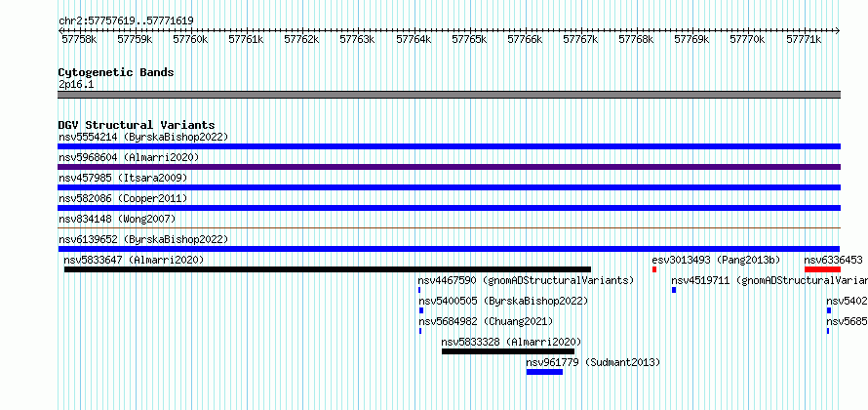The width and height of the screenshot is (868, 410).
Task: Click the purple nsv5968604 variant bar
Action: (449, 167)
